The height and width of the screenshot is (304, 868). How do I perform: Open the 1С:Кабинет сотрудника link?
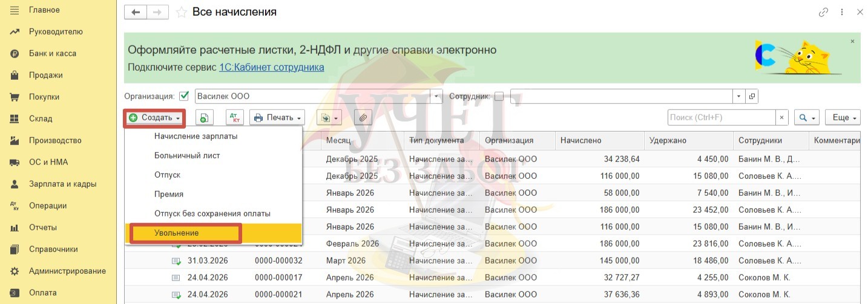pyautogui.click(x=272, y=67)
